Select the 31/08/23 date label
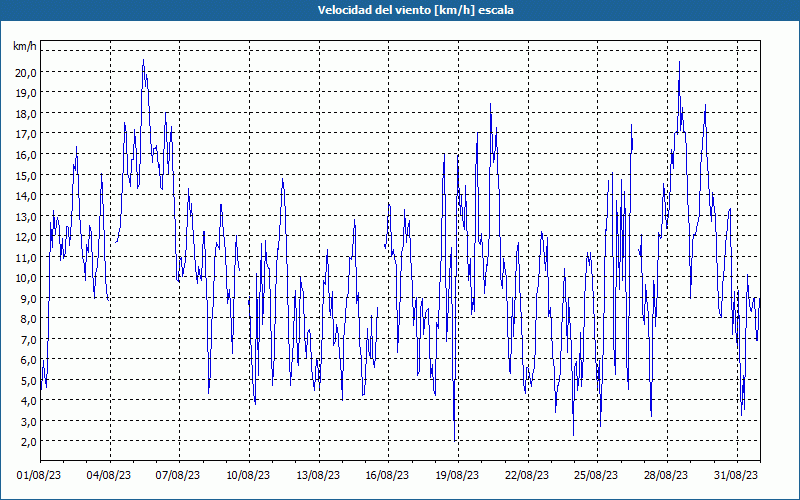The height and width of the screenshot is (500, 800). point(736,475)
